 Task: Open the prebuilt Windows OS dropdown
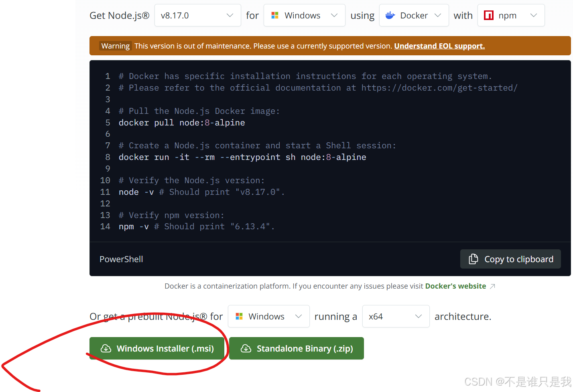pyautogui.click(x=268, y=316)
